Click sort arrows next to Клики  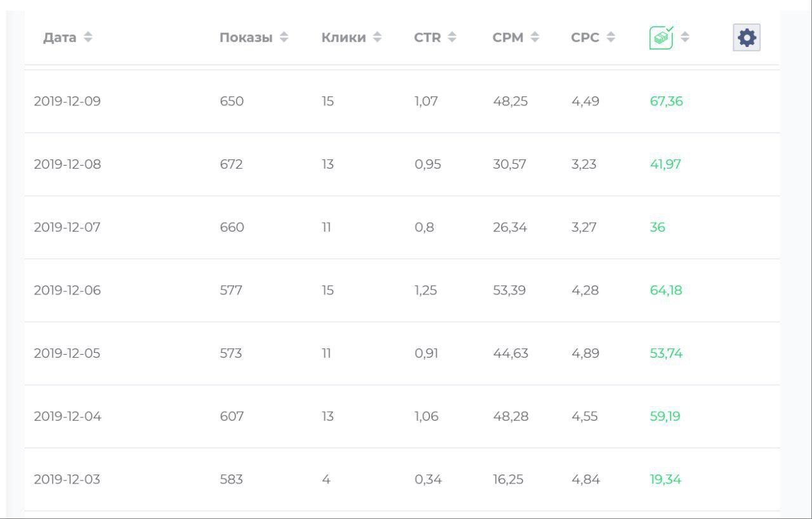[x=377, y=38]
